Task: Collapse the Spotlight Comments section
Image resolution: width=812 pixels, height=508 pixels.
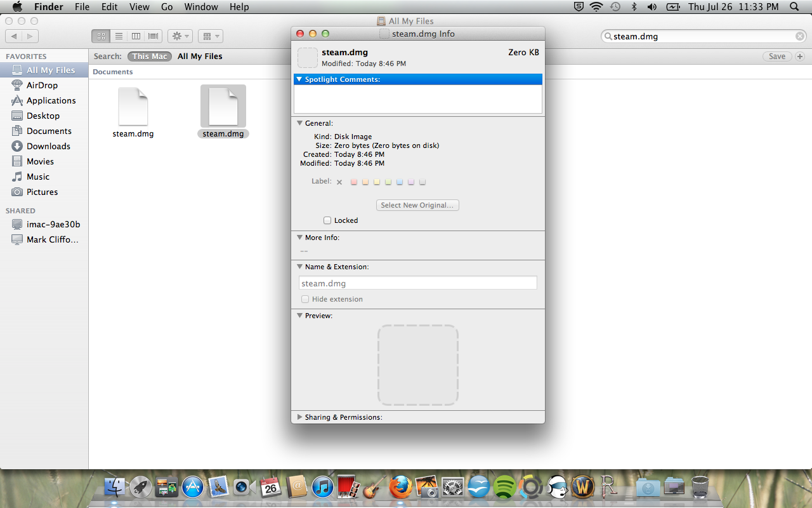Action: 299,79
